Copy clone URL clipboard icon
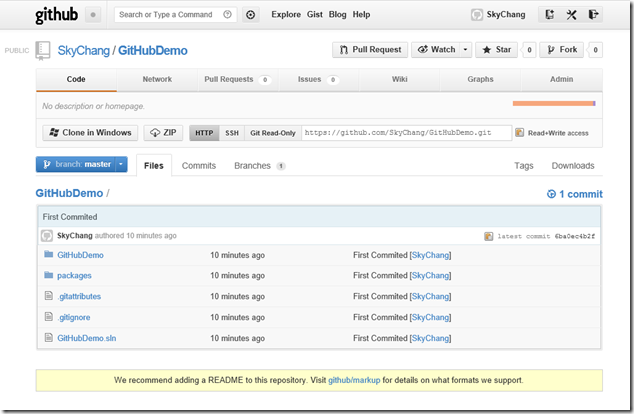634x414 pixels. point(520,133)
